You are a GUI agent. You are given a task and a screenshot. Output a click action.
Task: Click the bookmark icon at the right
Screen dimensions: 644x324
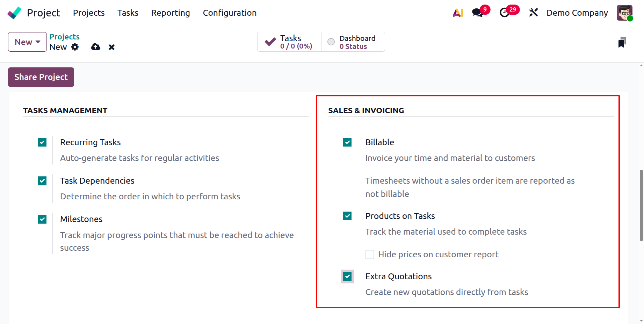click(622, 42)
